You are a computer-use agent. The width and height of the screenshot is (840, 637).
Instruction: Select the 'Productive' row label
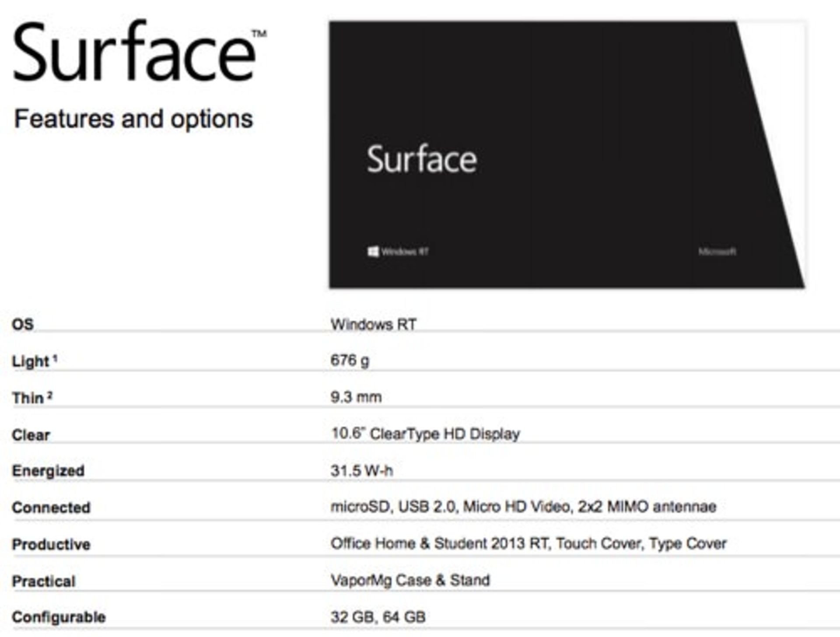coord(51,544)
